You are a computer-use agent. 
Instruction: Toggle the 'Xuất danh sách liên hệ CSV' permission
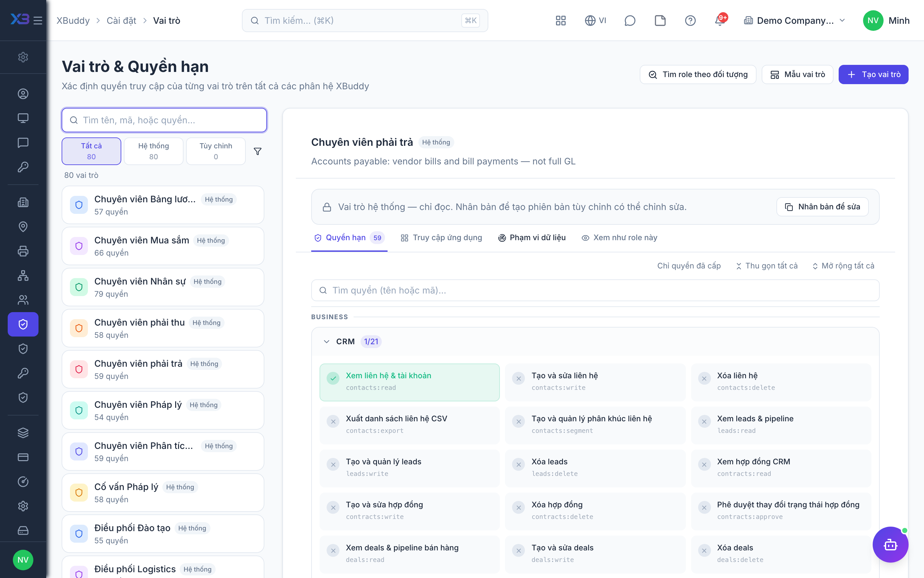tap(409, 425)
